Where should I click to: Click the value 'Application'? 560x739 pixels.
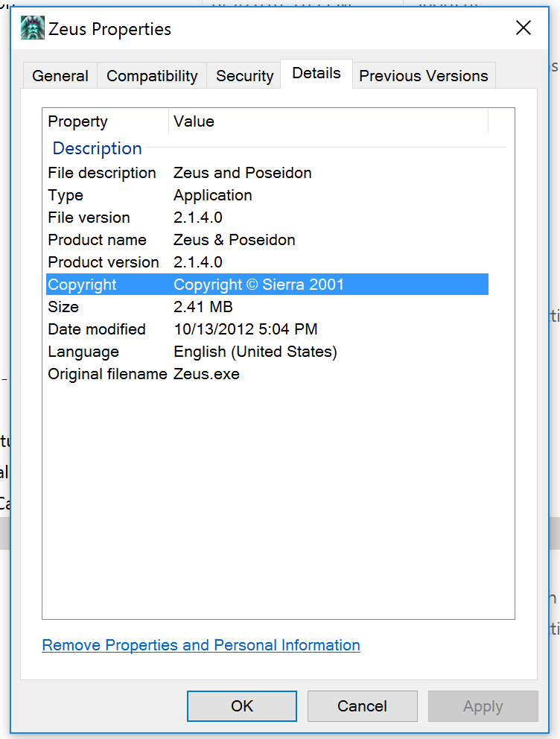click(x=213, y=196)
